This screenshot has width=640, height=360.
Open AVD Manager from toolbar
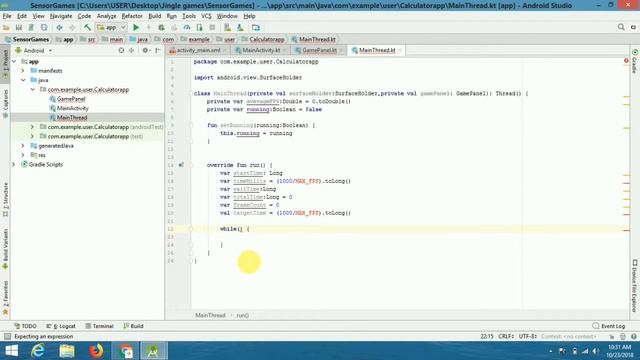[227, 27]
